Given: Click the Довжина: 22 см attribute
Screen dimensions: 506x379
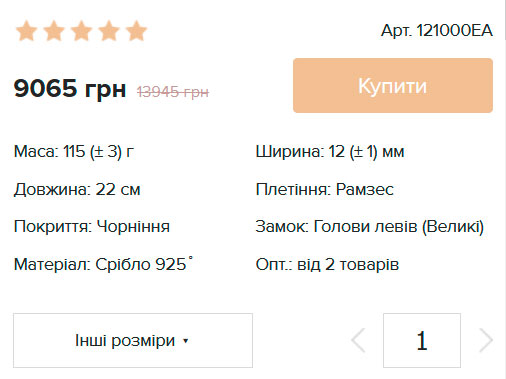Looking at the screenshot, I should click(77, 189).
